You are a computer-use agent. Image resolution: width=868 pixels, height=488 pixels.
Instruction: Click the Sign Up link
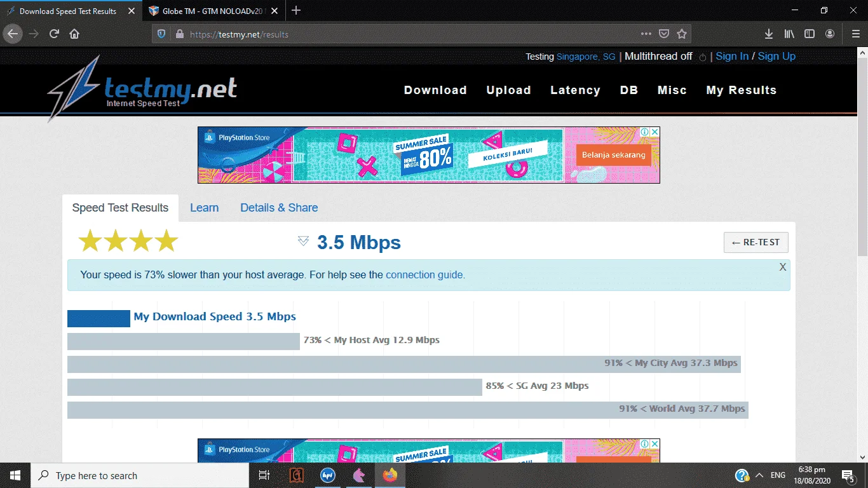pyautogui.click(x=776, y=56)
